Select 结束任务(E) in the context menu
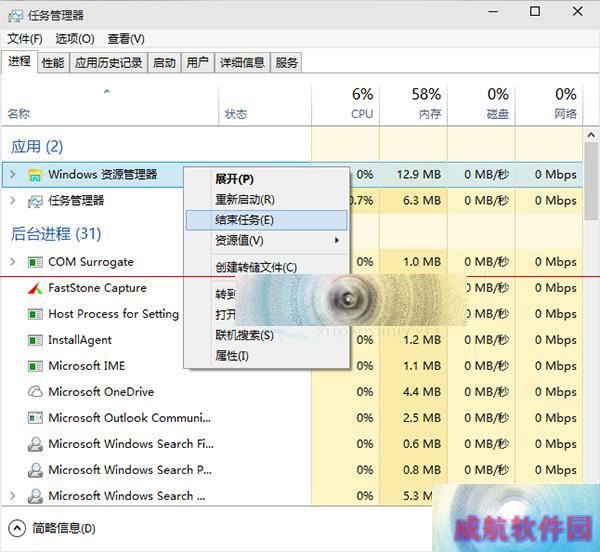Viewport: 600px width, 552px height. pyautogui.click(x=266, y=220)
